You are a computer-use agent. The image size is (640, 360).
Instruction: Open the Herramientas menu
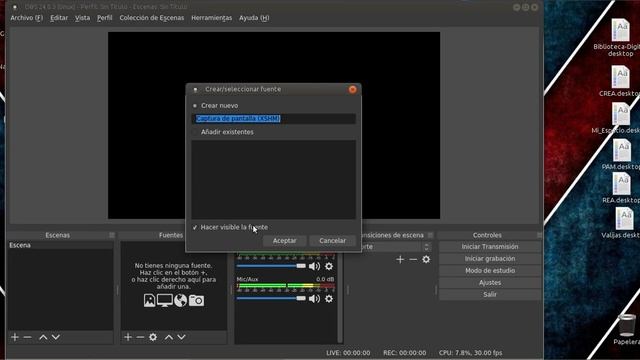tap(211, 18)
